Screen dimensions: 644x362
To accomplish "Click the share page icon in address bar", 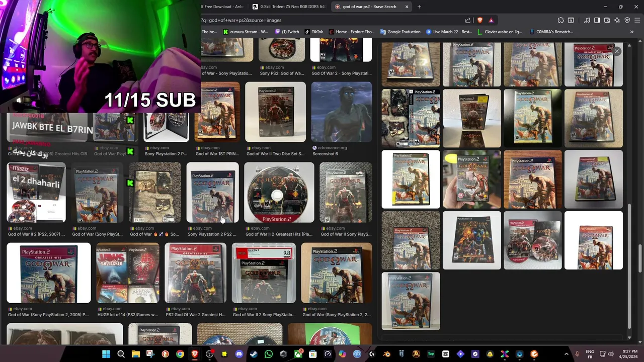I will (x=468, y=20).
